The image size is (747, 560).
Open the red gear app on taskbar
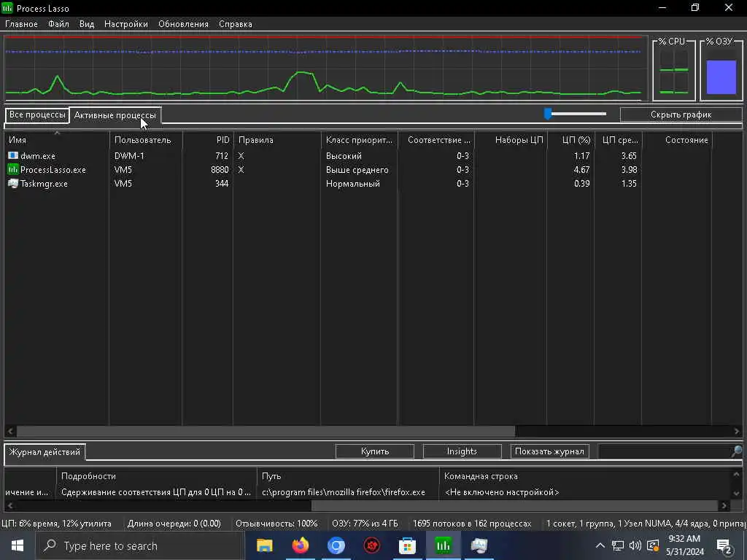371,545
